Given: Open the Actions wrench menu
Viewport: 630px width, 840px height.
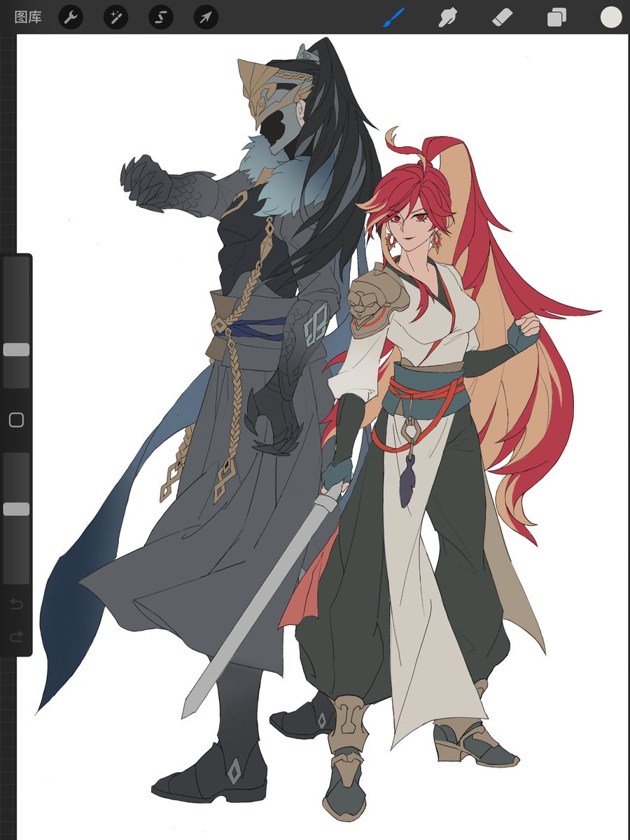Looking at the screenshot, I should coord(70,17).
